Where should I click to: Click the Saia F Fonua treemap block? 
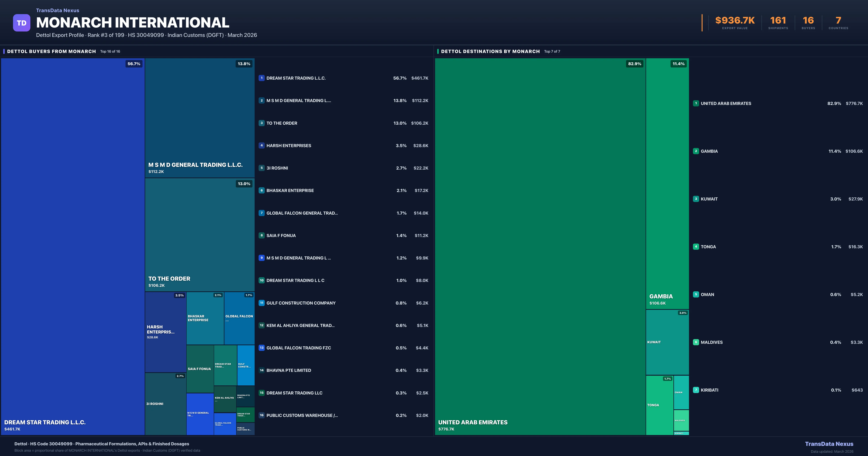[x=200, y=369]
